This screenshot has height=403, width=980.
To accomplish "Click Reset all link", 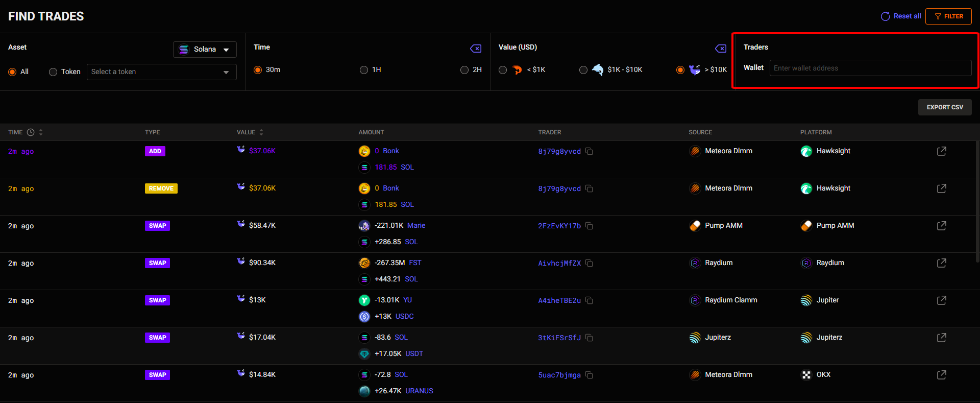I will coord(901,16).
